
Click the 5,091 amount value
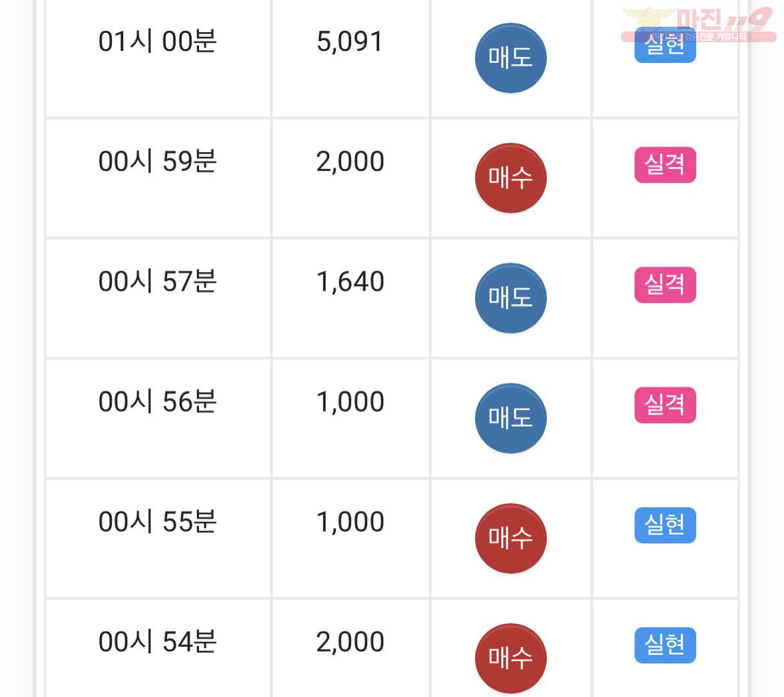tap(350, 42)
